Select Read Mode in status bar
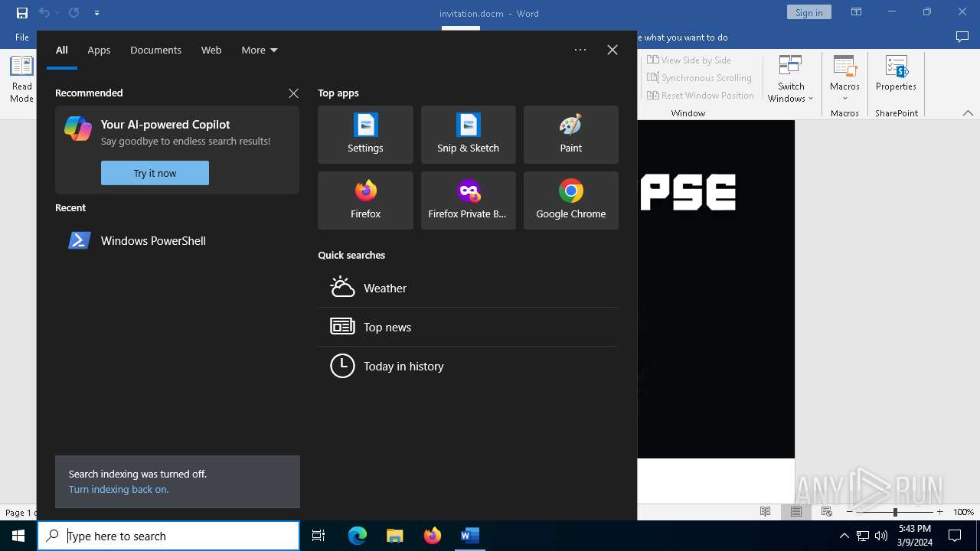This screenshot has width=980, height=551. (765, 512)
